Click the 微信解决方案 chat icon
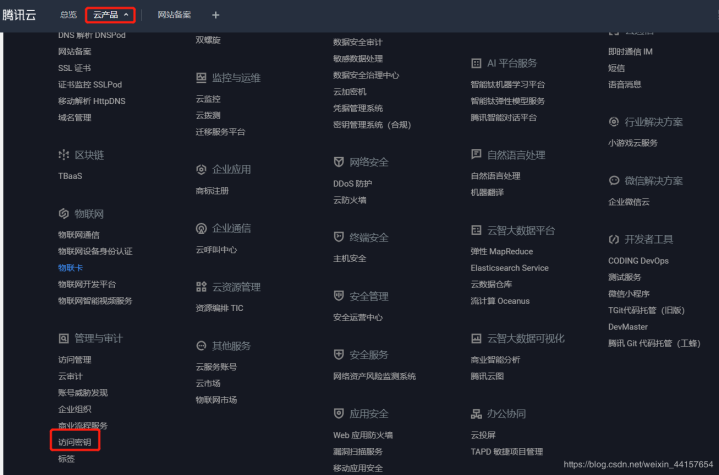This screenshot has height=475, width=719. pos(614,181)
